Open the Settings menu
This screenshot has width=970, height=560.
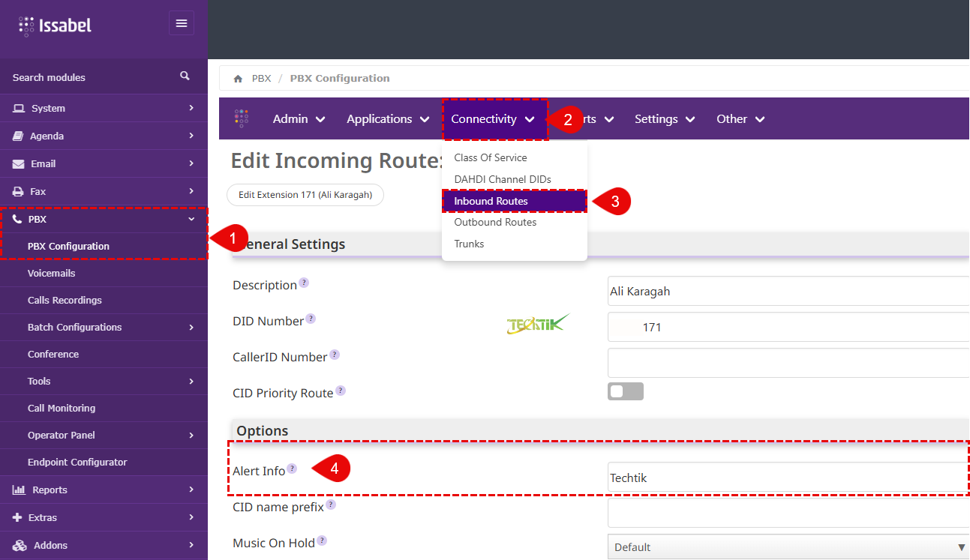pos(665,118)
